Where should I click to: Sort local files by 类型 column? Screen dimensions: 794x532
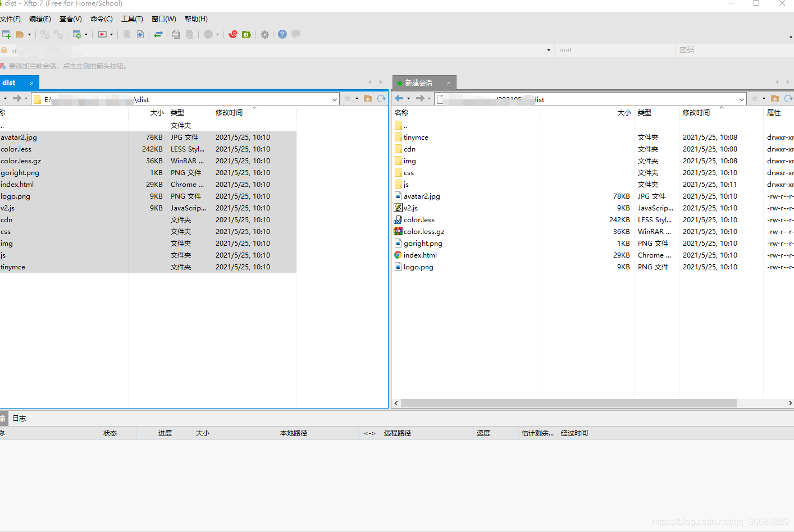189,113
